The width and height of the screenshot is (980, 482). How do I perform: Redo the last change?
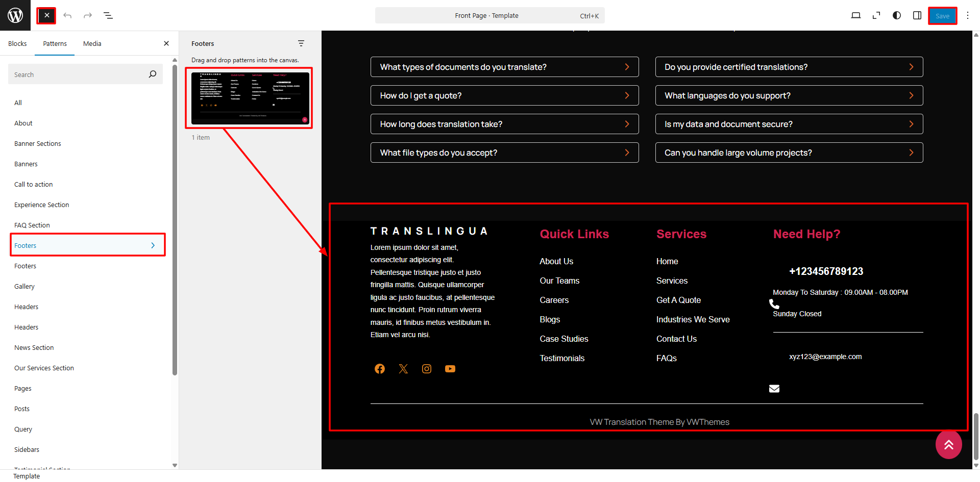coord(88,16)
